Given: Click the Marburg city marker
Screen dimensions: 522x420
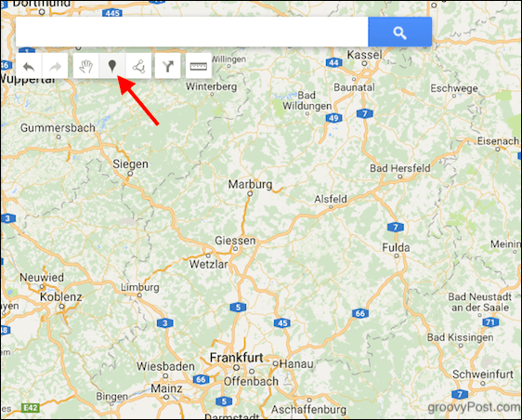Looking at the screenshot, I should tap(250, 193).
